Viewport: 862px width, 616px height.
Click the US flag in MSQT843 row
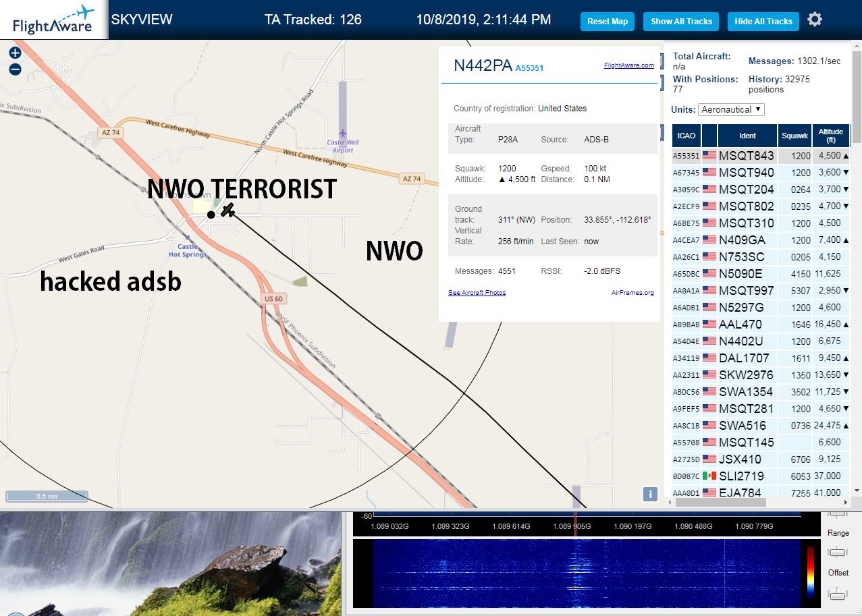click(709, 156)
